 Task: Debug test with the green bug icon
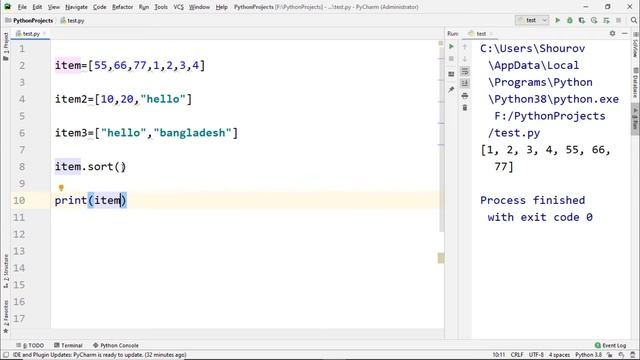[570, 20]
